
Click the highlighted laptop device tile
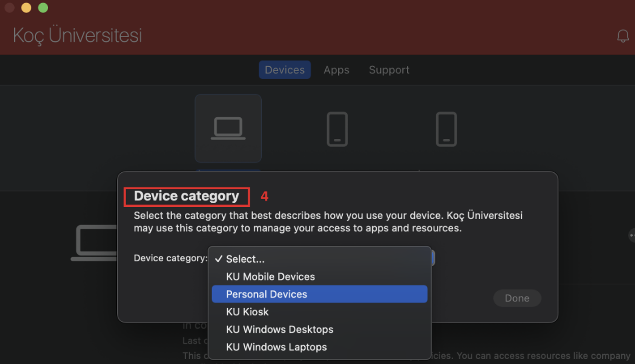228,128
